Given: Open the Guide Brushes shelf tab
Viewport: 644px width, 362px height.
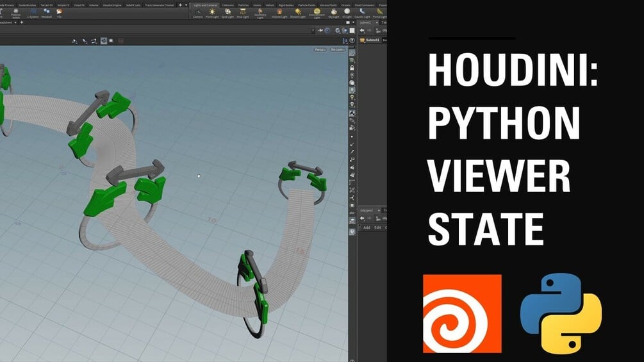Looking at the screenshot, I should click(x=28, y=5).
